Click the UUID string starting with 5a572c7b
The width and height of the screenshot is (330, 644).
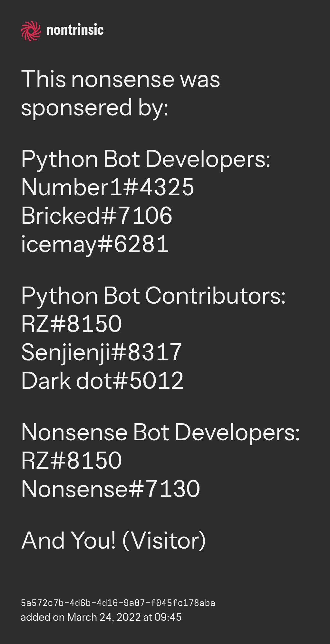click(x=118, y=603)
